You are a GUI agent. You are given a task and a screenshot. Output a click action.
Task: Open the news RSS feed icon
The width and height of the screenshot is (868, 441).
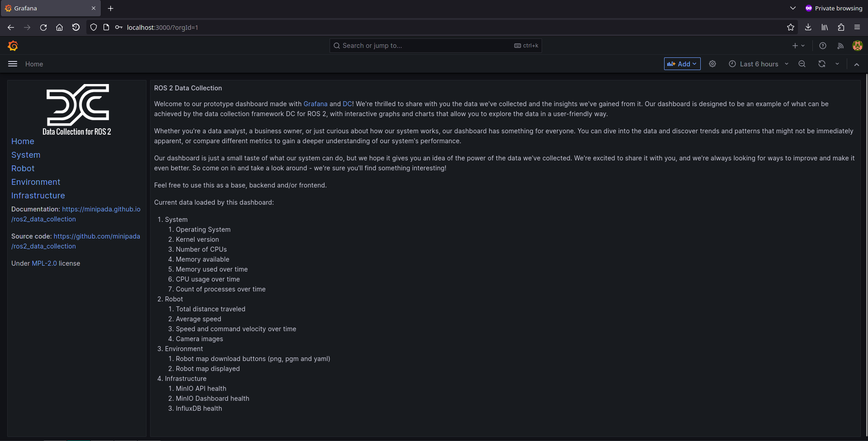[840, 46]
